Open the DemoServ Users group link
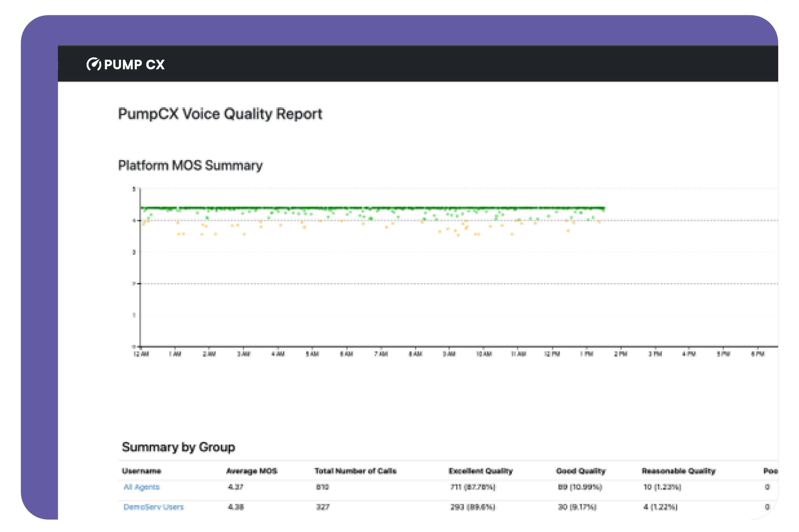This screenshot has width=799, height=532. pyautogui.click(x=153, y=507)
